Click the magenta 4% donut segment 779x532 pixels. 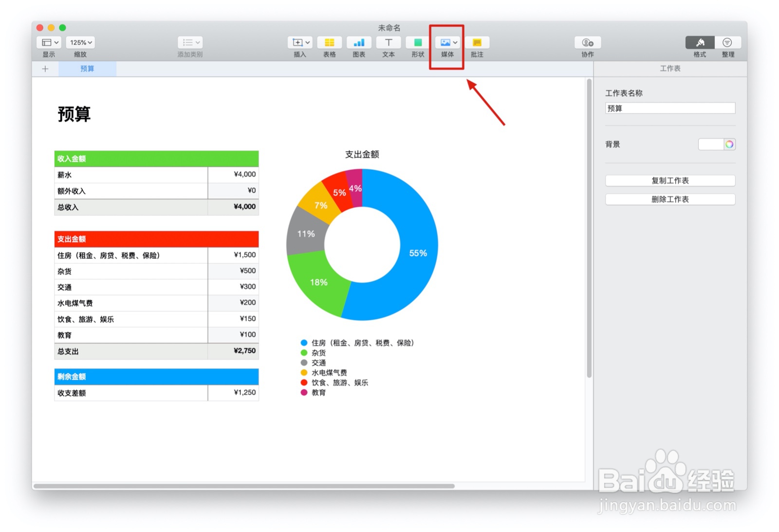point(355,188)
